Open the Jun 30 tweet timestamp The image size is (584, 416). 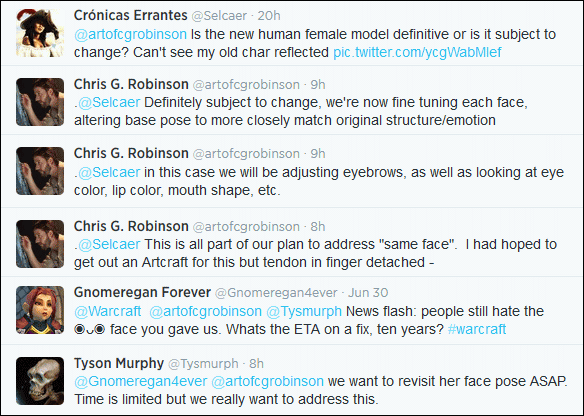[x=368, y=293]
